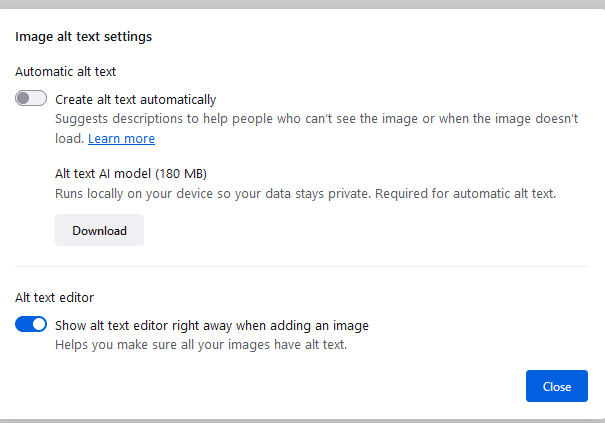Enable the Create alt text automatically switch
The height and width of the screenshot is (423, 605).
[x=31, y=99]
